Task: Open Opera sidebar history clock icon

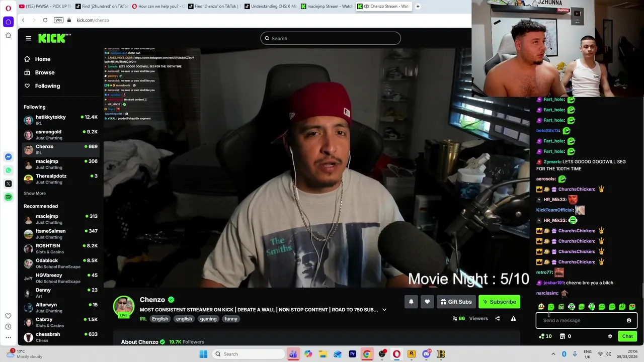Action: [8, 327]
